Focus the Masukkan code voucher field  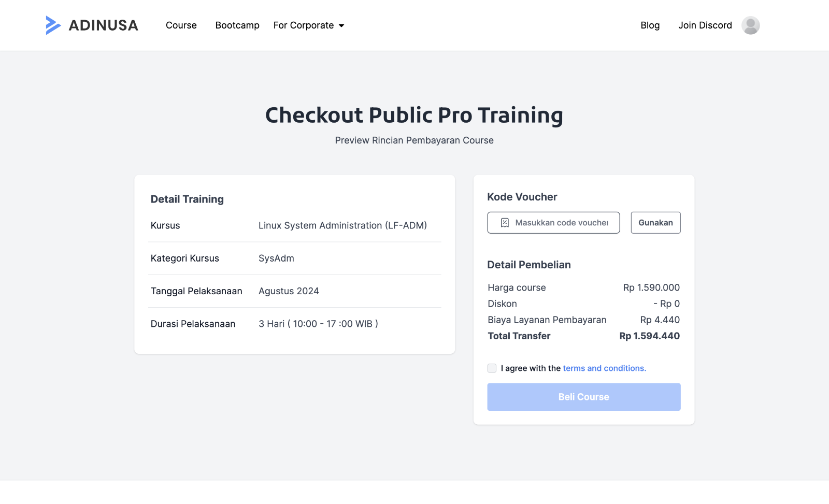point(562,223)
